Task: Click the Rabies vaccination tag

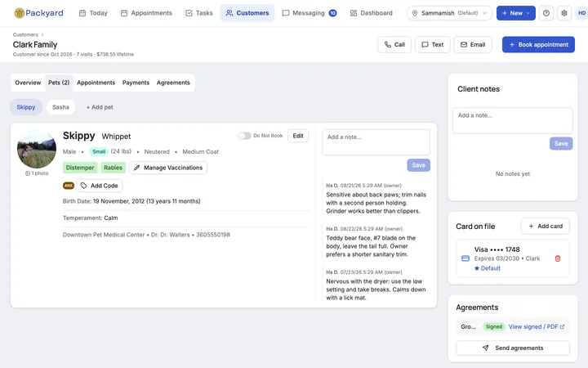Action: [x=113, y=168]
